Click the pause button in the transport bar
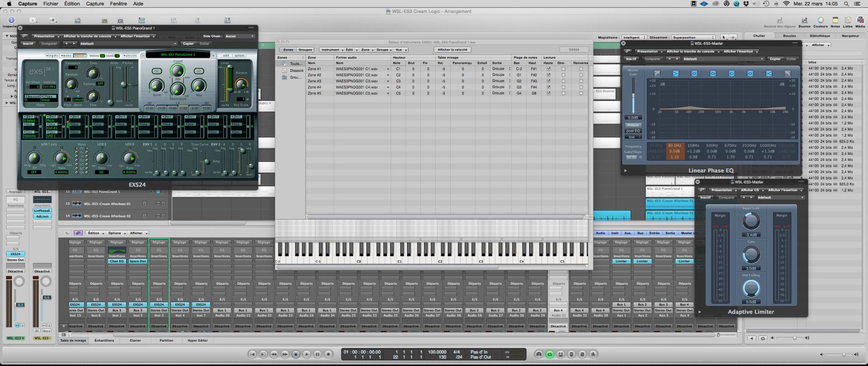Screen dimensions: 868x366 318,355
